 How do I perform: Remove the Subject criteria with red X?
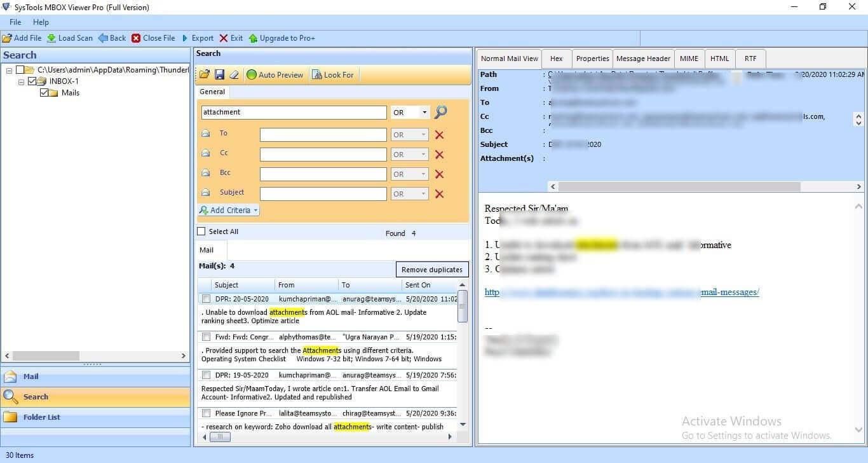[x=439, y=194]
